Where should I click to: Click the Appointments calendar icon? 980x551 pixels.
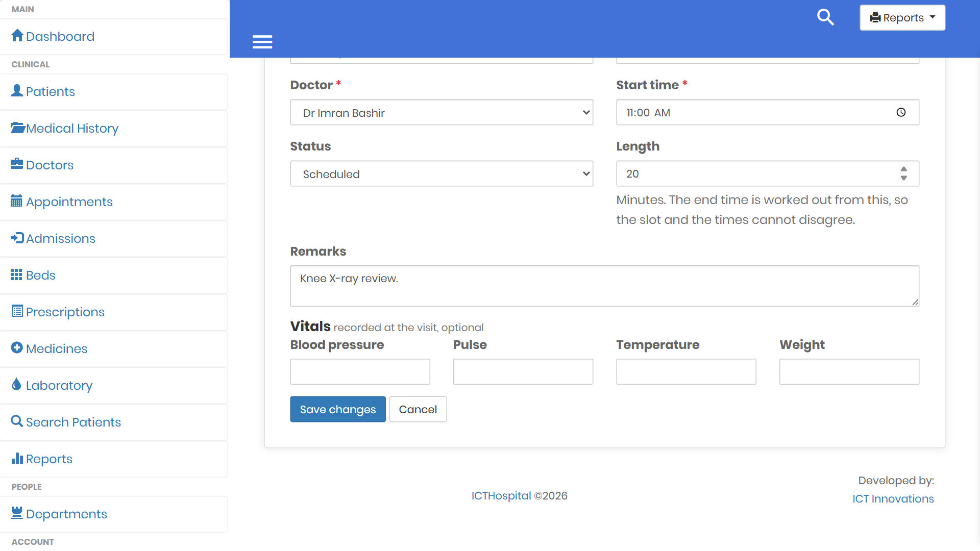pyautogui.click(x=16, y=201)
